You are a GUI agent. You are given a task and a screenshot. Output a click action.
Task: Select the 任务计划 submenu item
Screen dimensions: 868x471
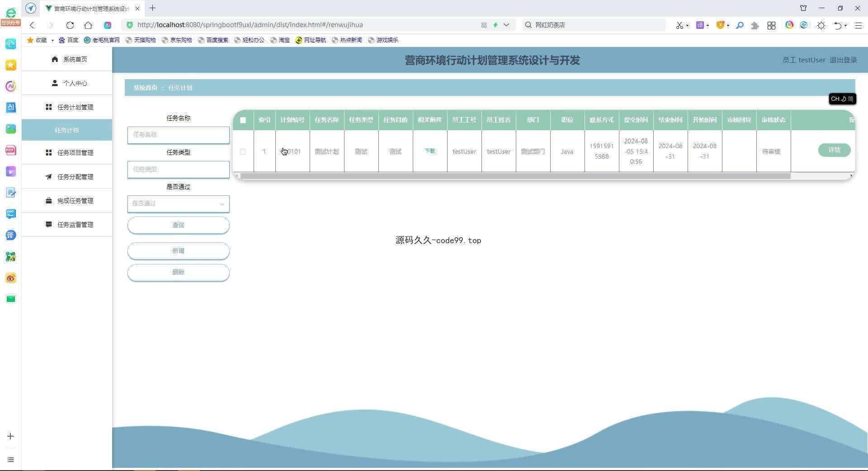pos(67,130)
